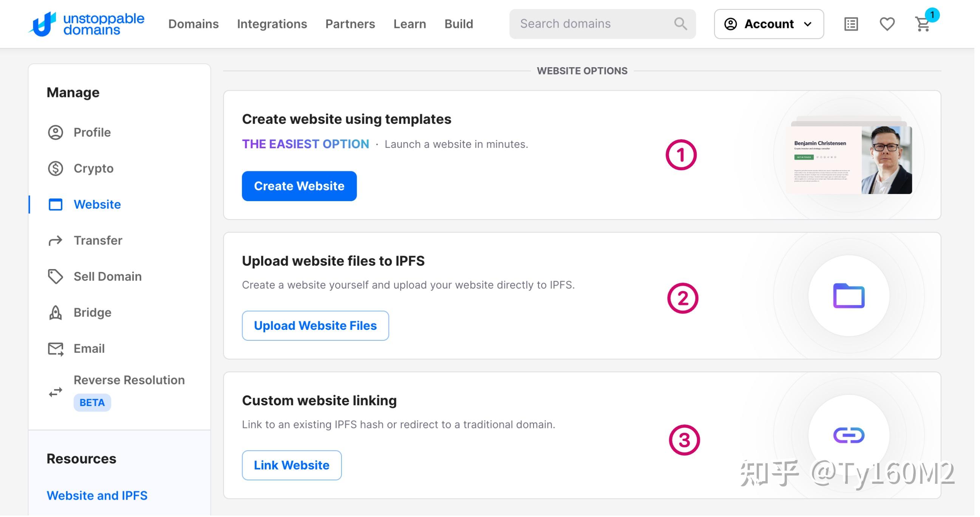
Task: Click the Crypto dollar icon
Action: coord(56,169)
